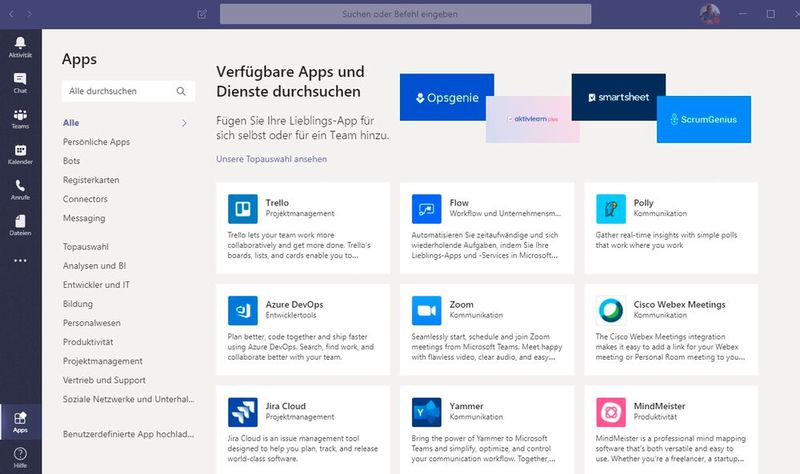Screen dimensions: 800x474
Task: Click the Trello app icon
Action: tap(243, 208)
